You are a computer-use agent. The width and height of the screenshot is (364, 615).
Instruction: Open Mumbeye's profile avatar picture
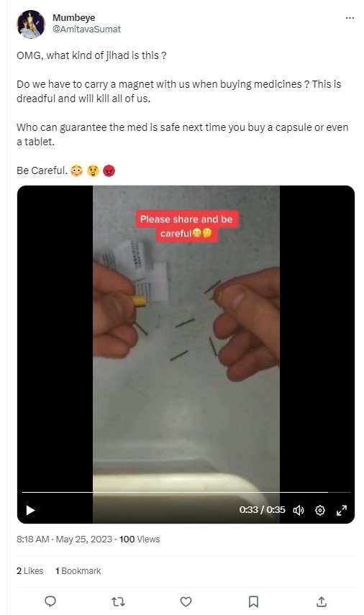(31, 24)
